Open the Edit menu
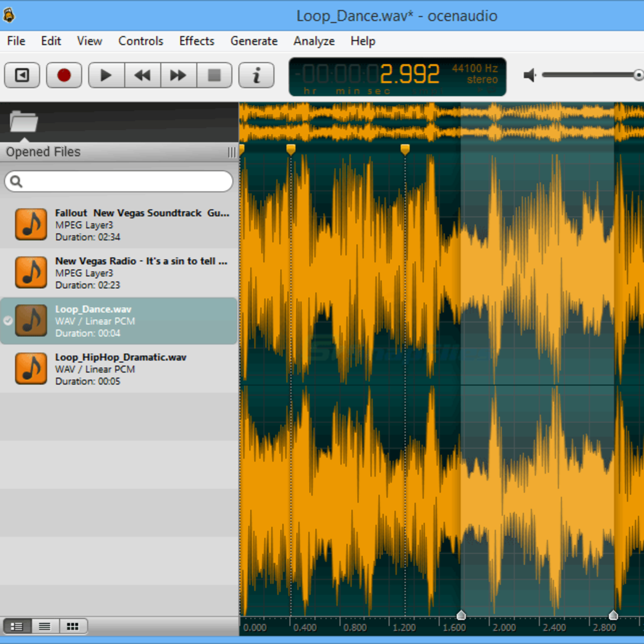This screenshot has width=644, height=644. click(51, 41)
